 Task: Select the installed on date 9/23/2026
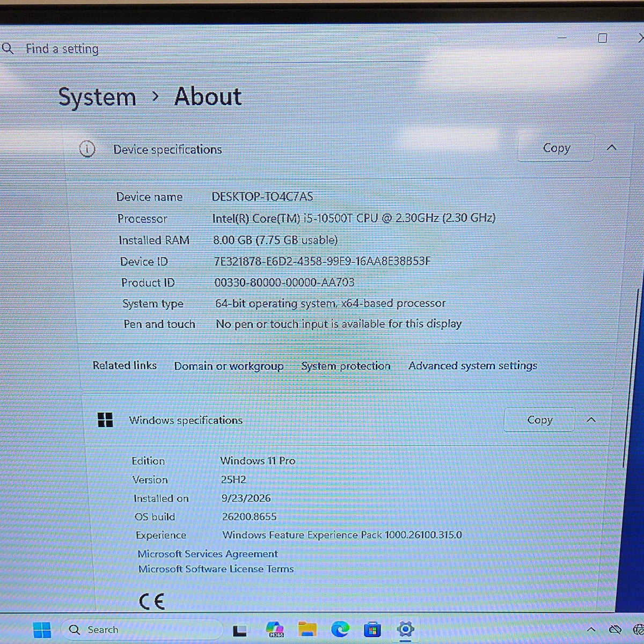click(246, 498)
